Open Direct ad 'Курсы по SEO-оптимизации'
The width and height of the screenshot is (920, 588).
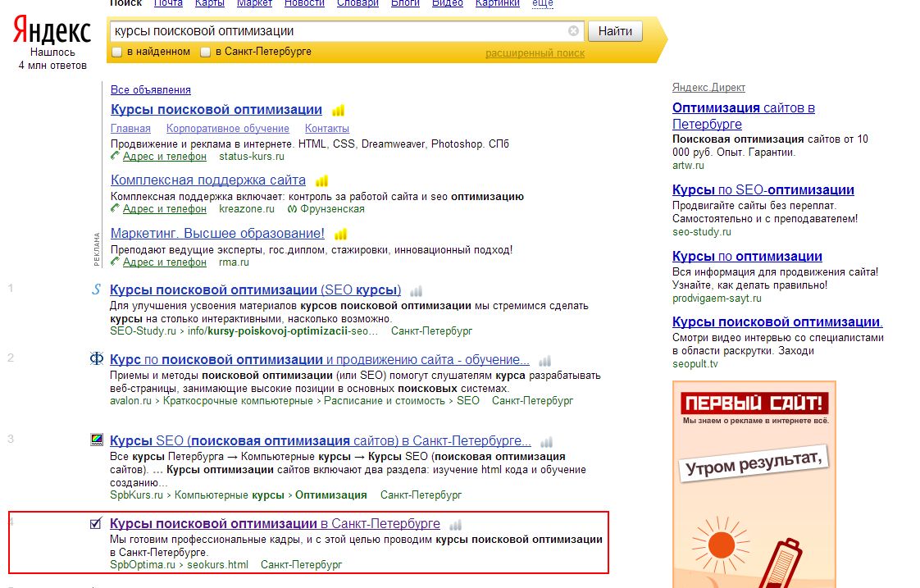click(763, 190)
